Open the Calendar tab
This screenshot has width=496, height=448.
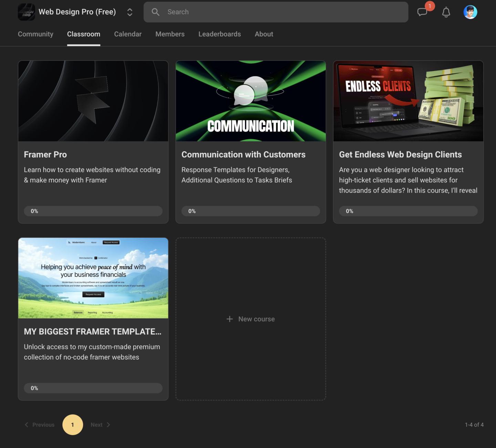point(128,34)
